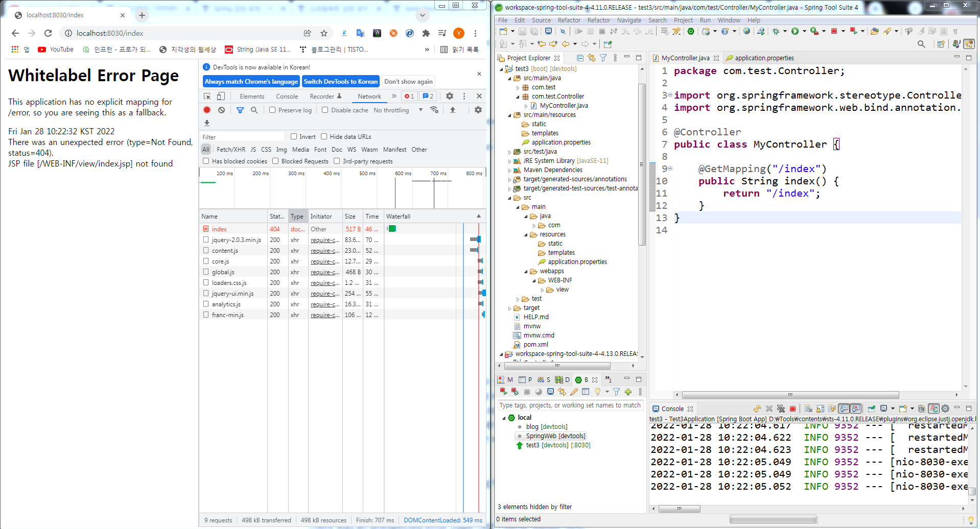Select the inspect element picker icon
This screenshot has height=529, width=980.
[x=207, y=96]
